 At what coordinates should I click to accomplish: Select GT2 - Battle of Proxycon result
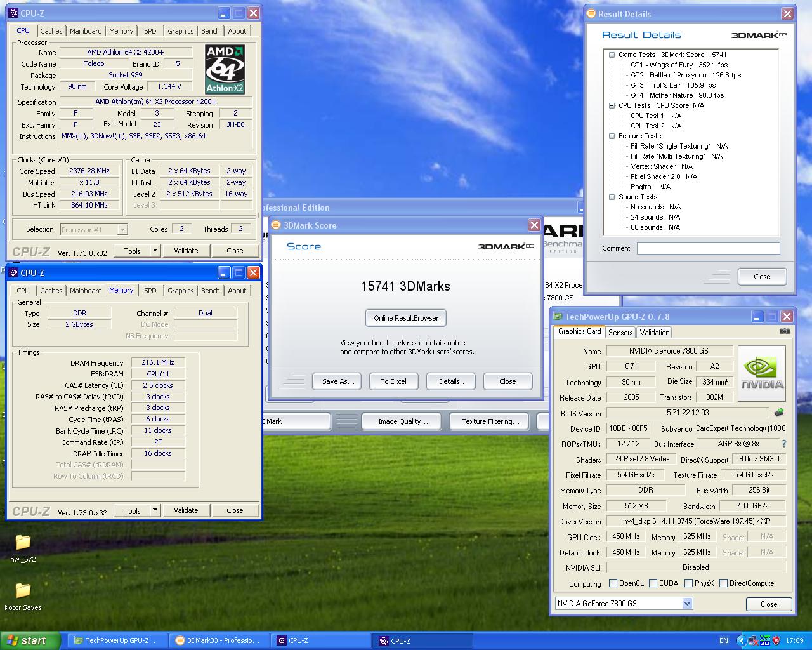[x=685, y=75]
